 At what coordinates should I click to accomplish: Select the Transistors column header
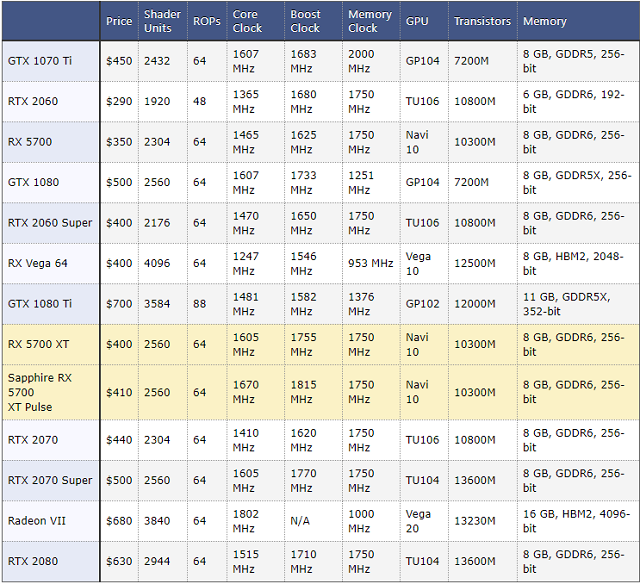coord(482,21)
